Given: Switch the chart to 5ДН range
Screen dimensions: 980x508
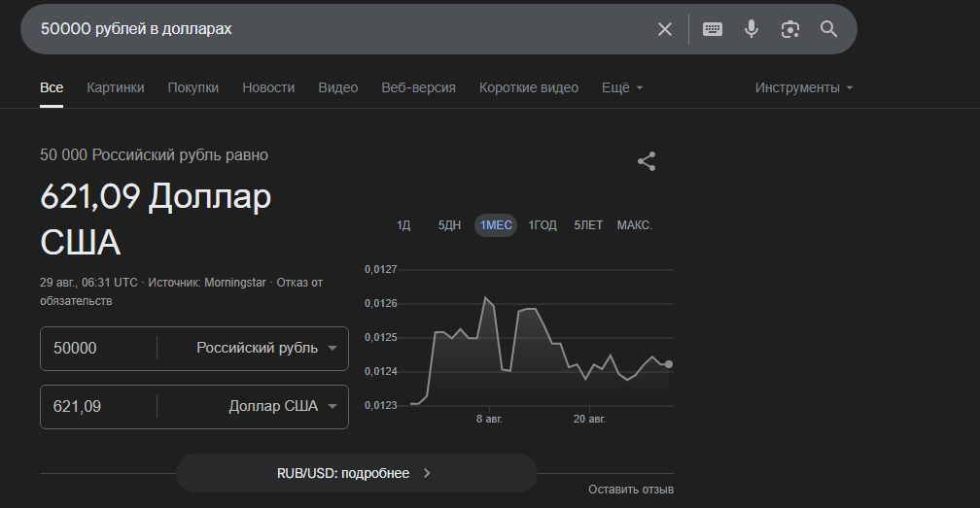Looking at the screenshot, I should [x=449, y=225].
